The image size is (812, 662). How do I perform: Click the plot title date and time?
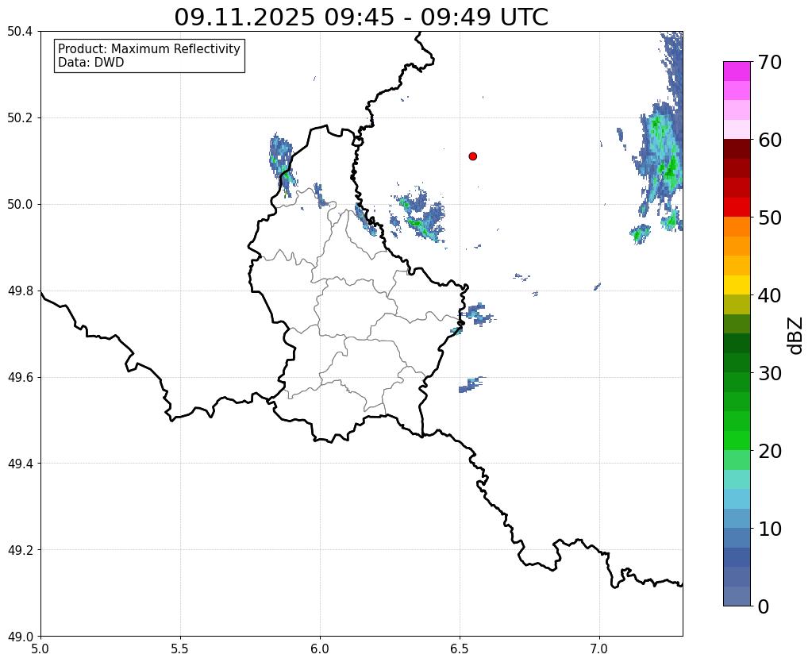361,17
